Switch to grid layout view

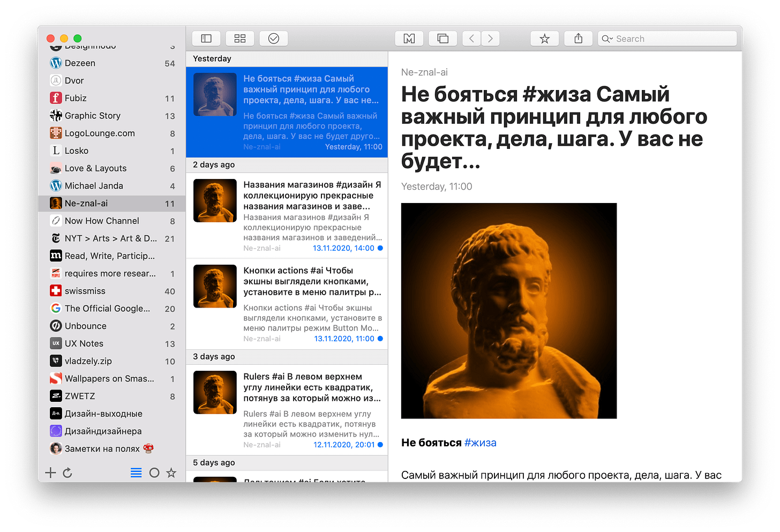240,39
